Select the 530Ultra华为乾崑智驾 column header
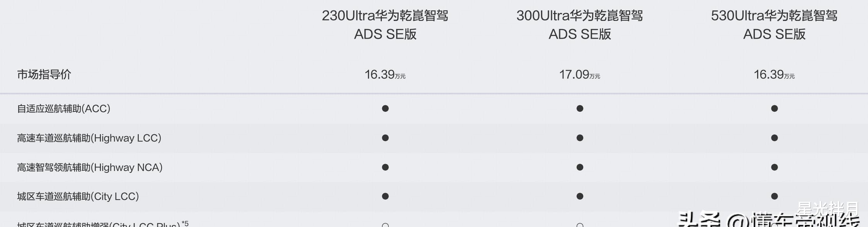868x227 pixels. 774,25
